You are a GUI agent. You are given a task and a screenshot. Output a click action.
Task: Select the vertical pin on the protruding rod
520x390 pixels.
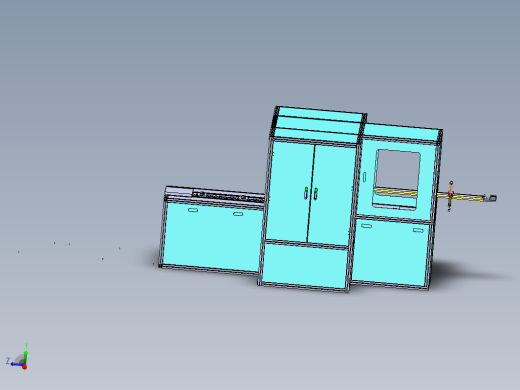click(x=450, y=196)
